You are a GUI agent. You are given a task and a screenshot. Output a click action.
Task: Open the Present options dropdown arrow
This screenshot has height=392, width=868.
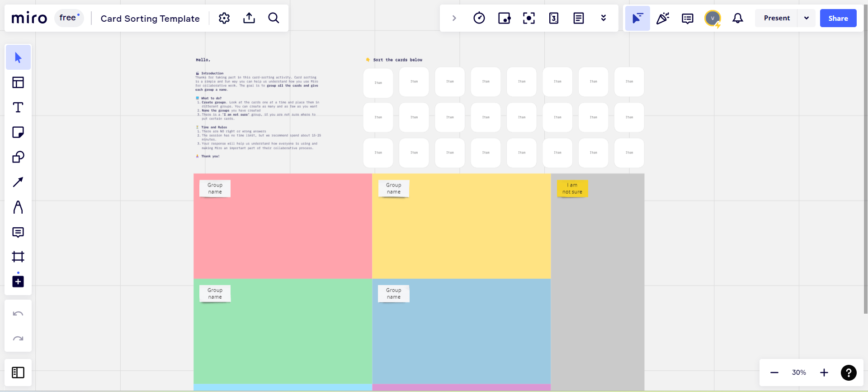807,18
